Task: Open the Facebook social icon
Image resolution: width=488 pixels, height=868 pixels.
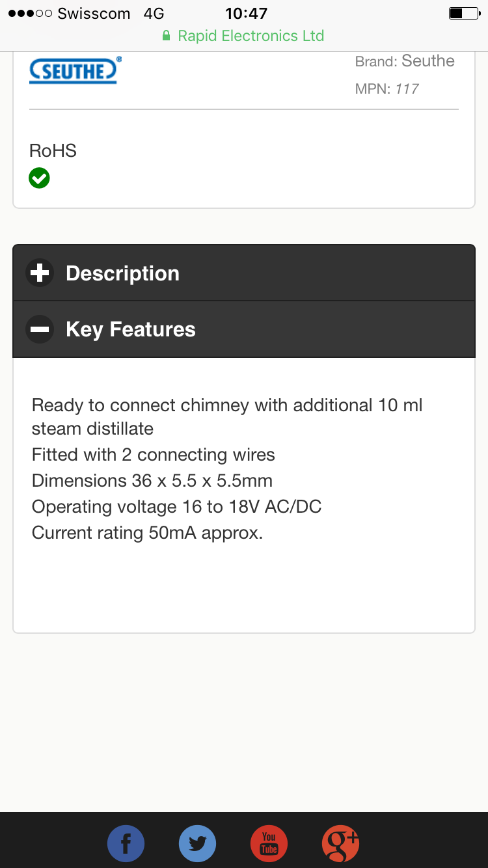Action: tap(126, 844)
